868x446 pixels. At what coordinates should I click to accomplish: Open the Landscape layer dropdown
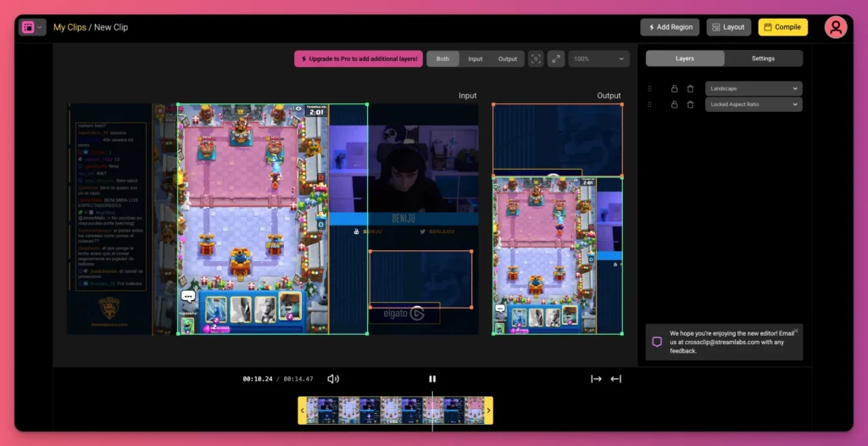click(754, 89)
